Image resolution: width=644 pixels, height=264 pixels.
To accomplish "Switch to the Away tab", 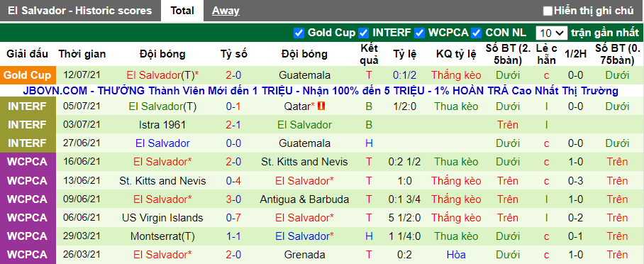I will click(226, 11).
